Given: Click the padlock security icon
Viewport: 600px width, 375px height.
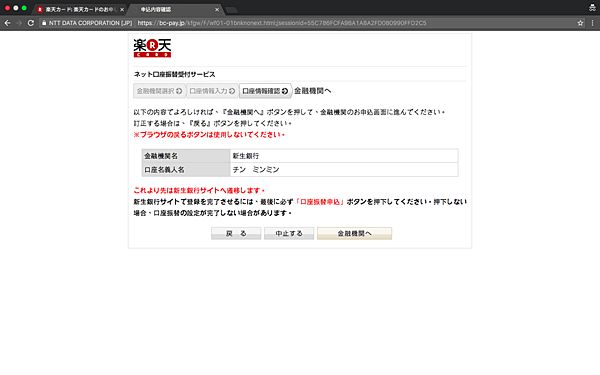Looking at the screenshot, I should tap(44, 23).
